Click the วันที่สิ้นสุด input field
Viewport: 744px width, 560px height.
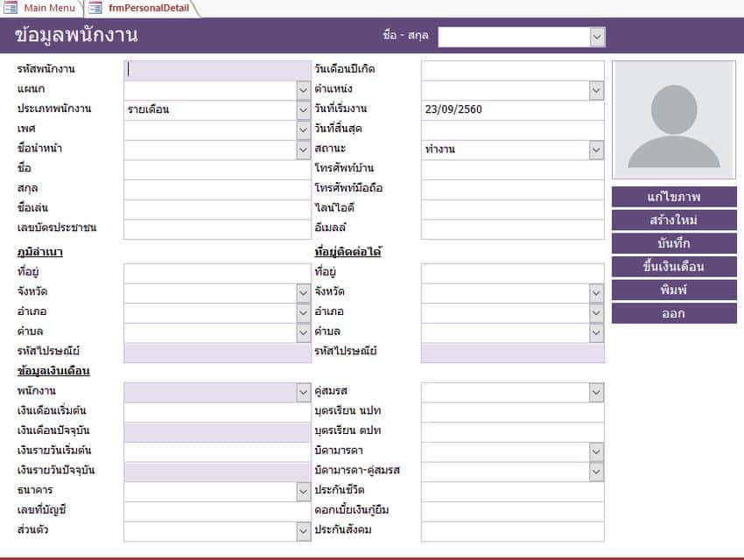coord(512,129)
